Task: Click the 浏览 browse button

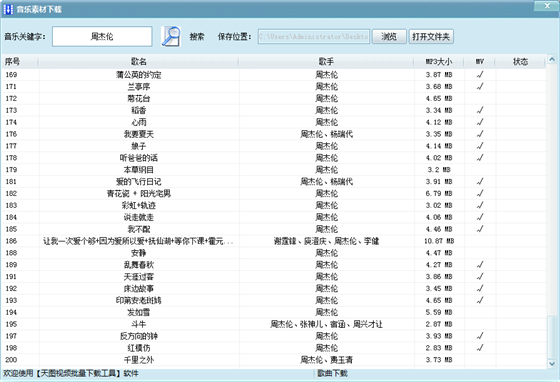Action: 389,36
